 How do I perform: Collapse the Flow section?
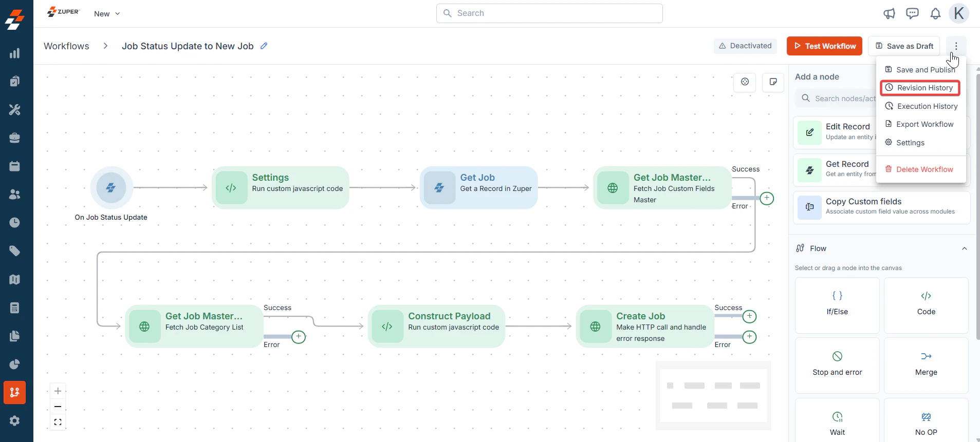point(964,248)
